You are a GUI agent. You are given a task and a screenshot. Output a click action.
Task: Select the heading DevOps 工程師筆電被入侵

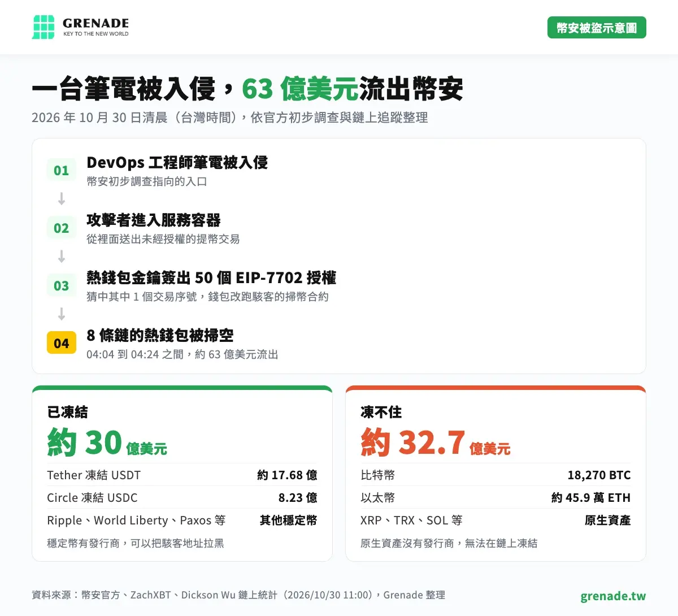coord(177,163)
